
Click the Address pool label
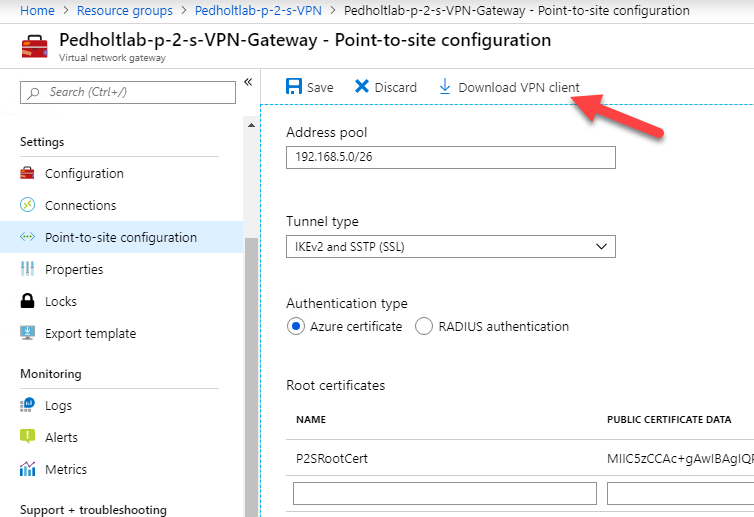point(327,132)
